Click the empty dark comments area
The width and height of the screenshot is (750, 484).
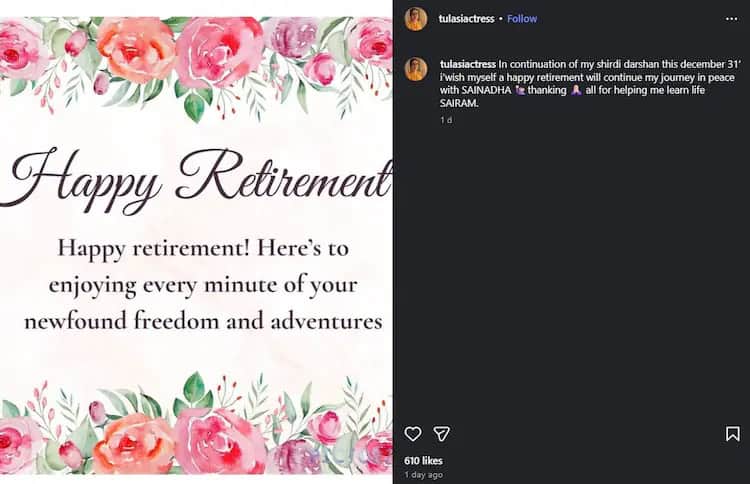[570, 270]
